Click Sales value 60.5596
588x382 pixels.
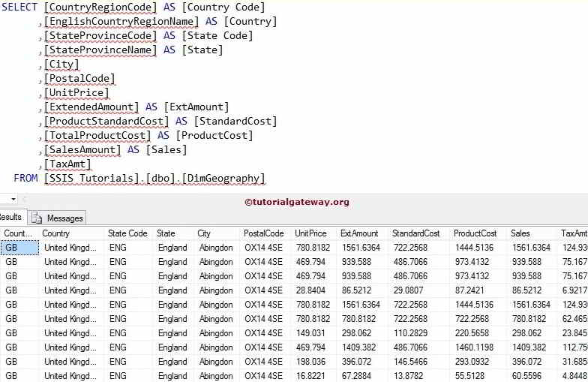(x=526, y=376)
